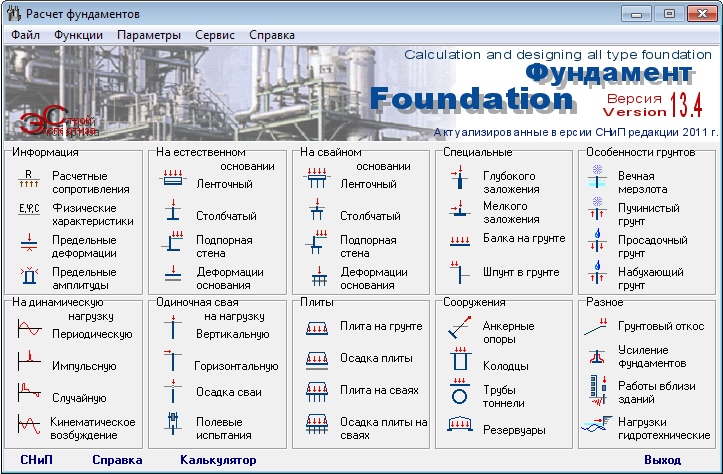This screenshot has height=474, width=723.
Task: Click Деформации основания icon under На естественном основании
Action: 173,273
